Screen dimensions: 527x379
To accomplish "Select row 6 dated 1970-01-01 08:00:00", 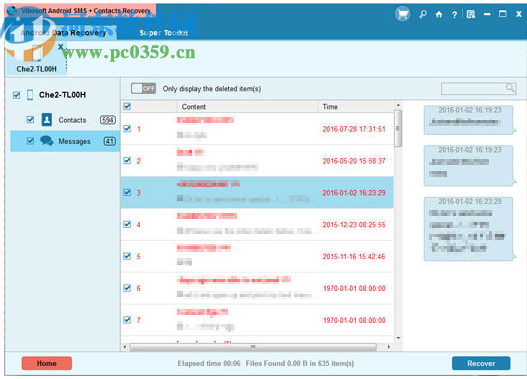I will click(x=257, y=288).
